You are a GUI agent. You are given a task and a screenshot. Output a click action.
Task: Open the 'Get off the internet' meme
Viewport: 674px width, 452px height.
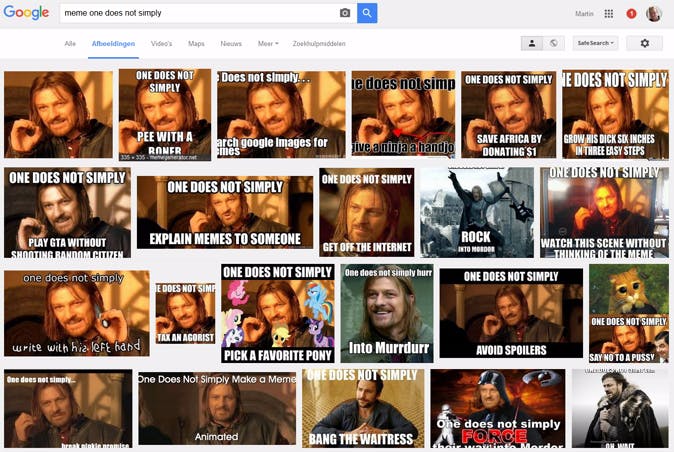click(367, 212)
